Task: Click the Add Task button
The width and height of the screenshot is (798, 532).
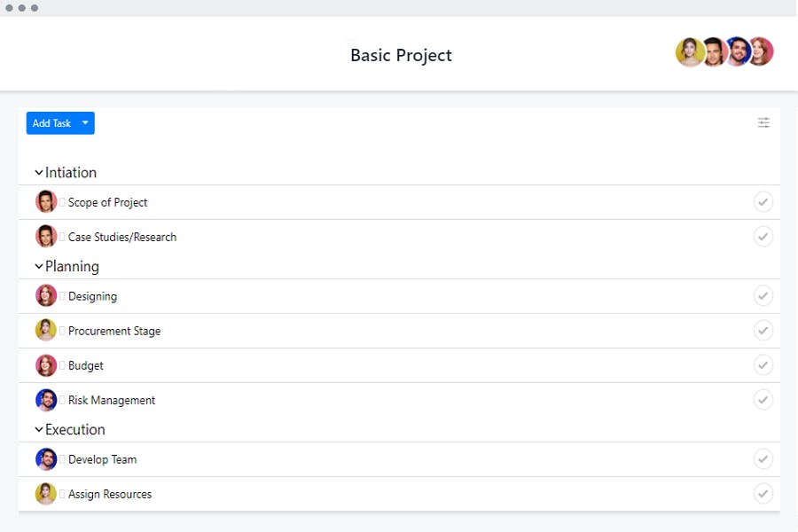Action: click(x=51, y=122)
